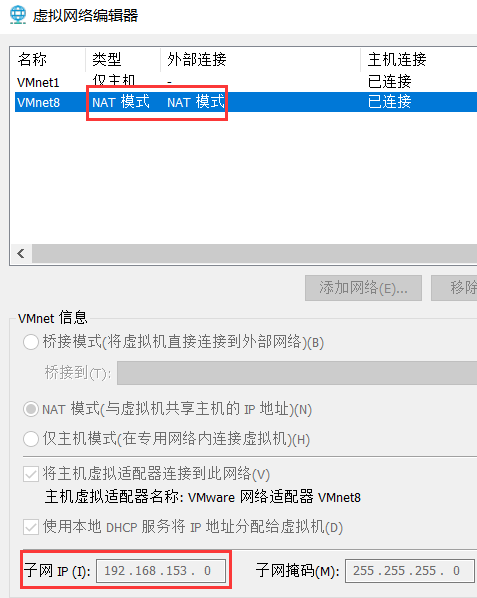Click the 子网 IP input field
Image resolution: width=477 pixels, height=598 pixels.
[161, 571]
